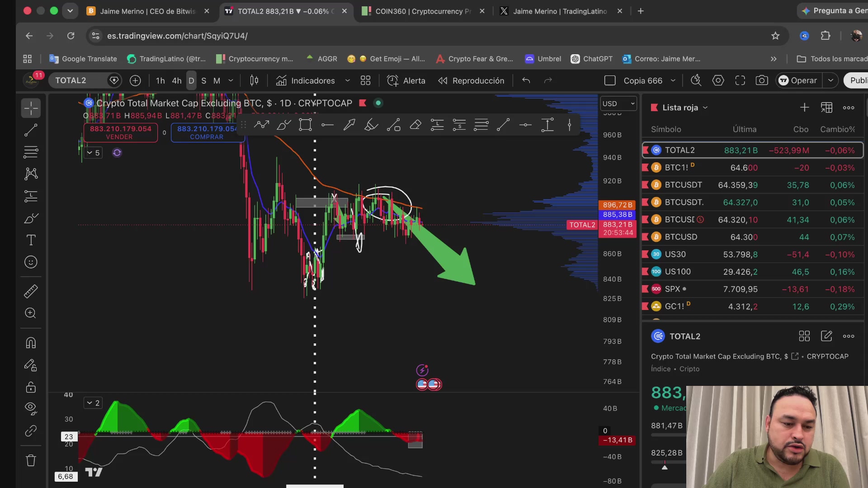Click the trash icon to remove drawings
This screenshot has height=488, width=868.
(x=31, y=460)
